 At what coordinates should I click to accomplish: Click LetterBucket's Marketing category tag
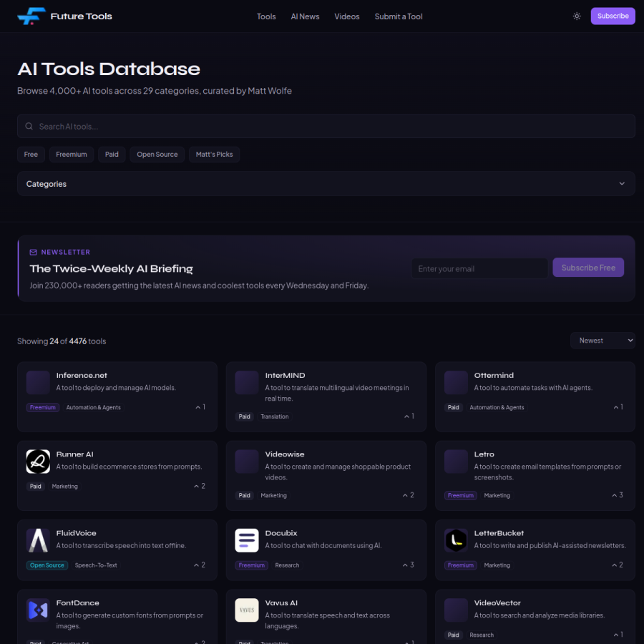pos(497,565)
